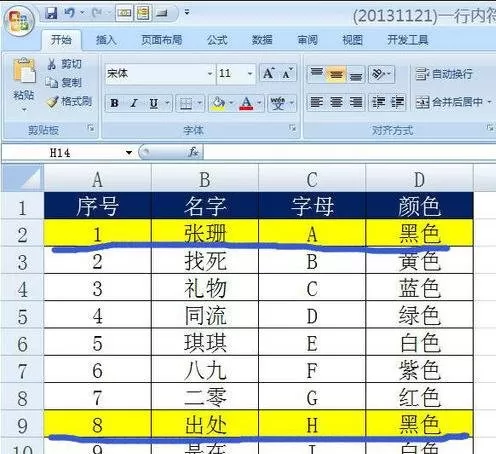The width and height of the screenshot is (496, 454).
Task: Align text to top of cell
Action: coord(317,73)
